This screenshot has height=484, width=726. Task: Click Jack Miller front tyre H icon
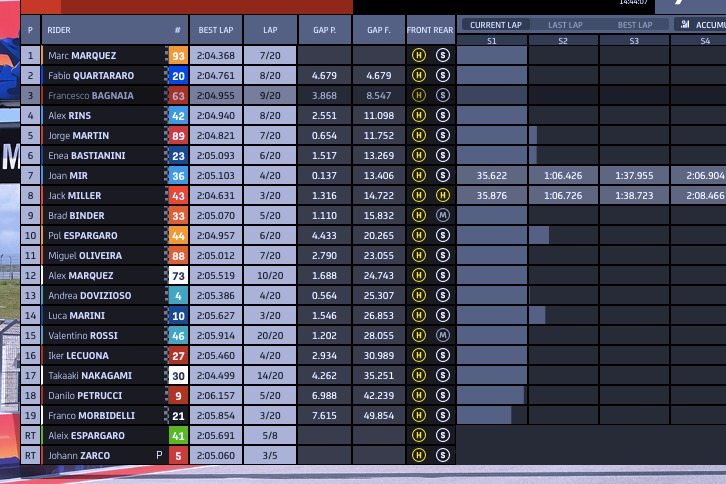419,195
